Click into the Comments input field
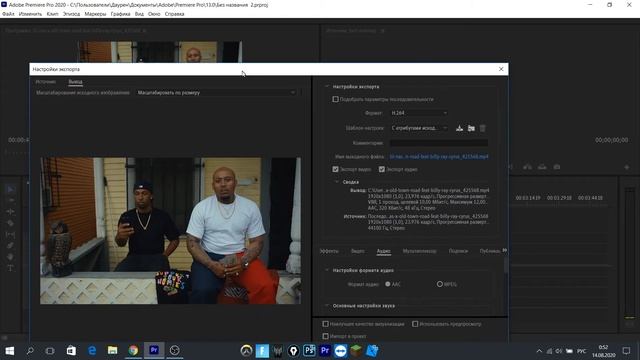This screenshot has height=360, width=640. pyautogui.click(x=439, y=143)
